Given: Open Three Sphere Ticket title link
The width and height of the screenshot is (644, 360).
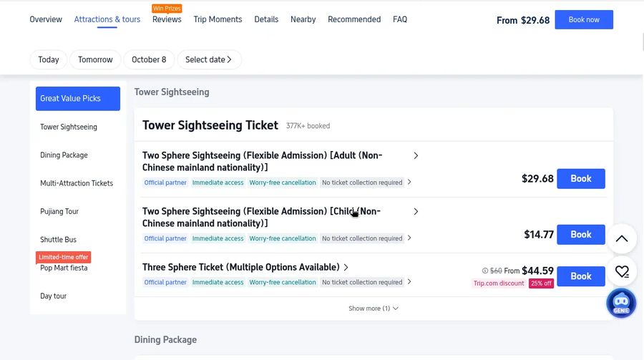Looking at the screenshot, I should pos(241,268).
